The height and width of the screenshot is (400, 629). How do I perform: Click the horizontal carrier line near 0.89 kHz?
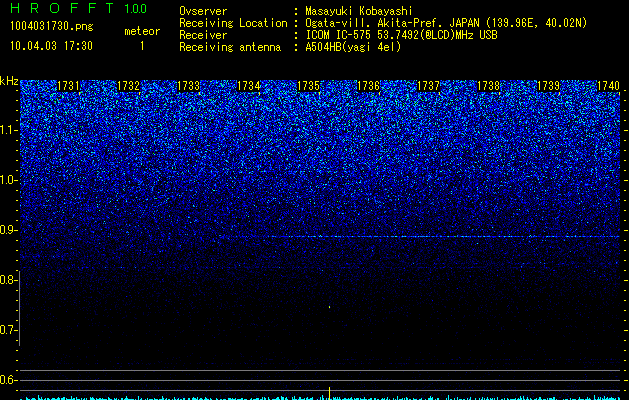[x=445, y=237]
